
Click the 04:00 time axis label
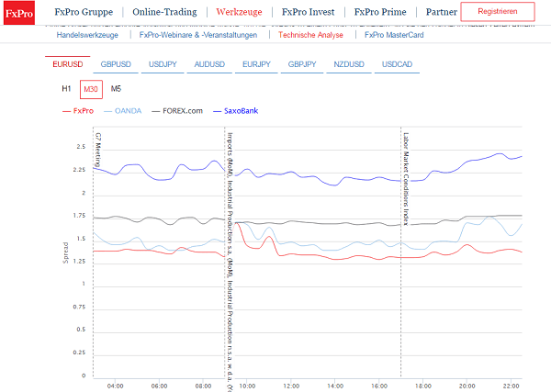coord(116,386)
